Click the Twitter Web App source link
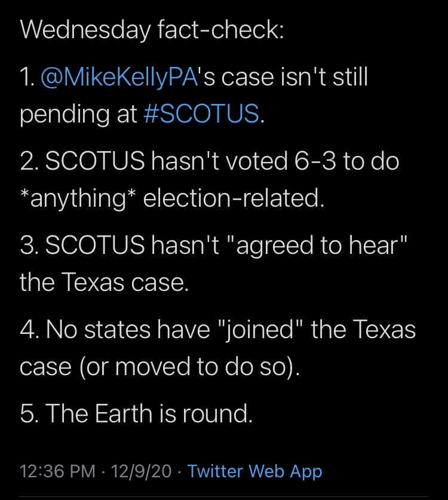The width and height of the screenshot is (448, 500). 255,471
